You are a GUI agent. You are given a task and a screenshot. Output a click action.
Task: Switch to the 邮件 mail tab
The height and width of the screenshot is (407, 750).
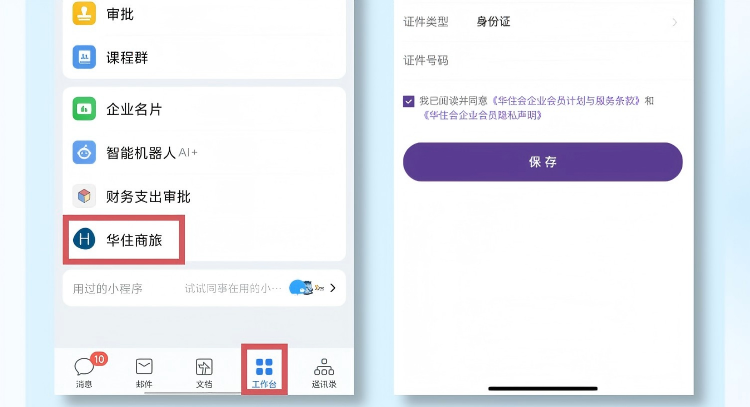[x=144, y=369]
